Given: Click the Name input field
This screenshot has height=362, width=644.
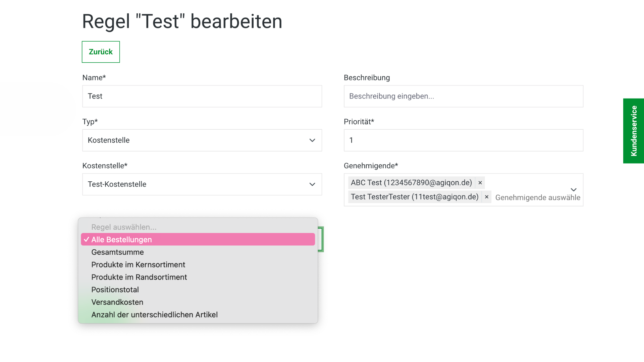Looking at the screenshot, I should [202, 96].
